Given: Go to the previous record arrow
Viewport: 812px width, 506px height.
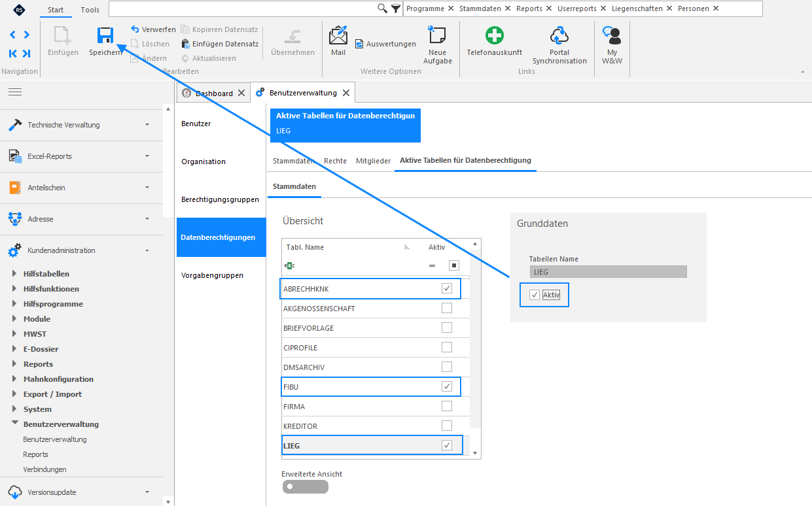Looking at the screenshot, I should tap(13, 35).
